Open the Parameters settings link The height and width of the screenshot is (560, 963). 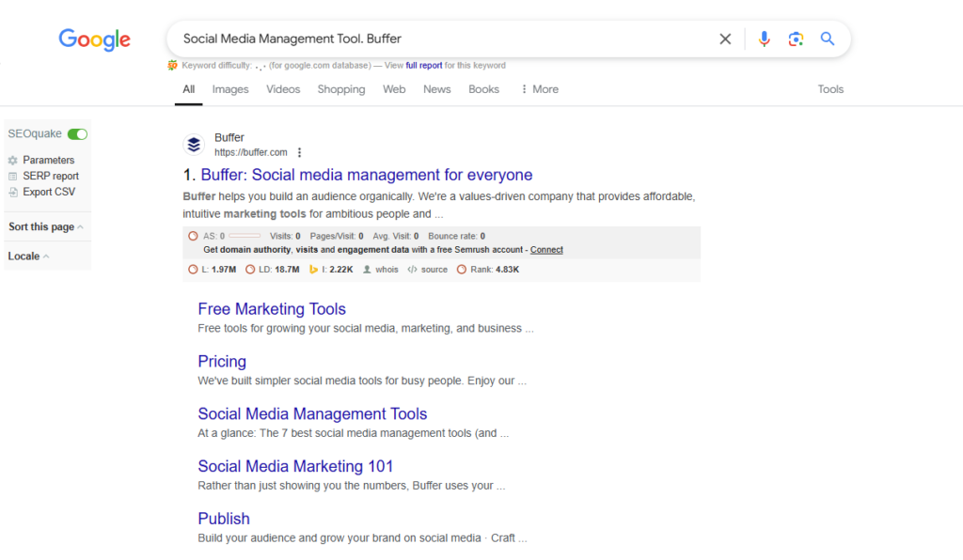click(49, 160)
